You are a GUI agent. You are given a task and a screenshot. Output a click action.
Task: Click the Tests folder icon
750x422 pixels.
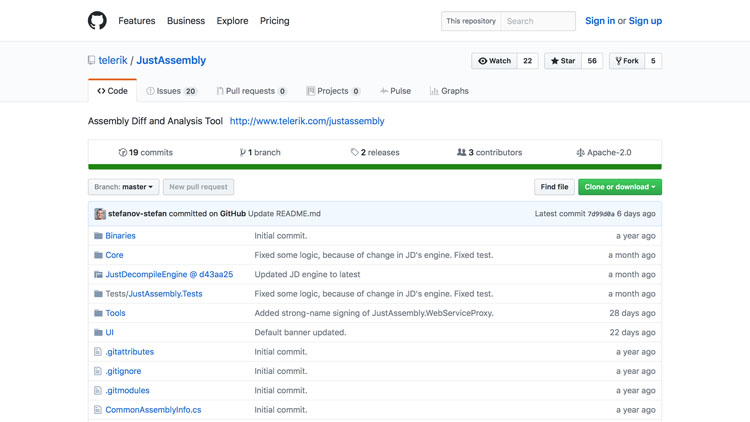(99, 294)
